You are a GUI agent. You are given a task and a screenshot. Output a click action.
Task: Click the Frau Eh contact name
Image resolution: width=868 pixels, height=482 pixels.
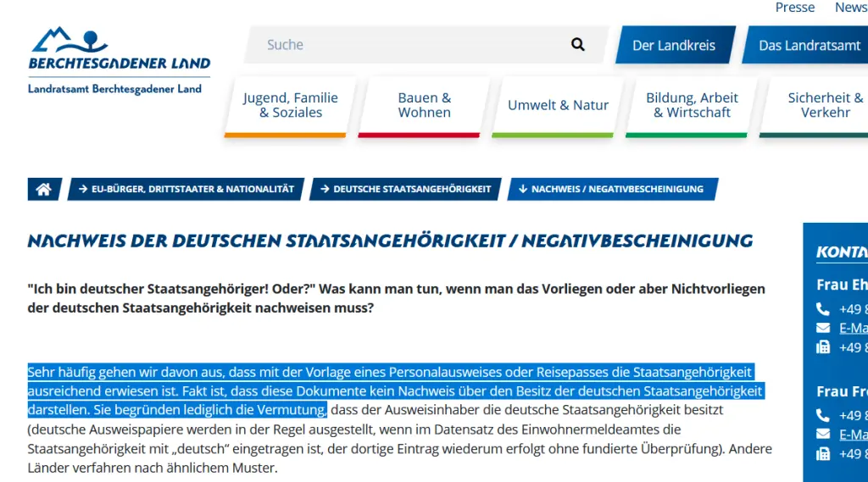point(842,285)
